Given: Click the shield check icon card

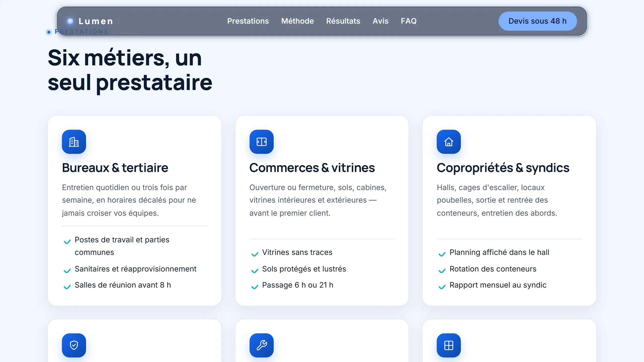Looking at the screenshot, I should 74,345.
